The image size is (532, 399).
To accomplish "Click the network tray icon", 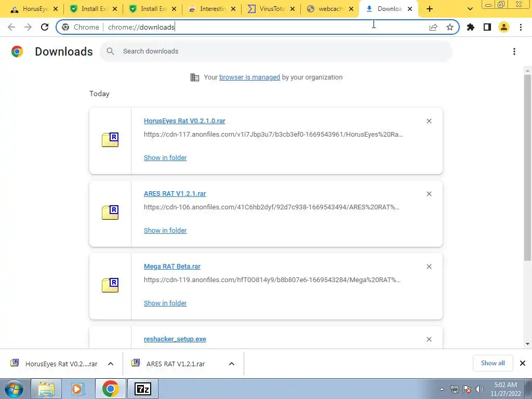I will coord(454,389).
